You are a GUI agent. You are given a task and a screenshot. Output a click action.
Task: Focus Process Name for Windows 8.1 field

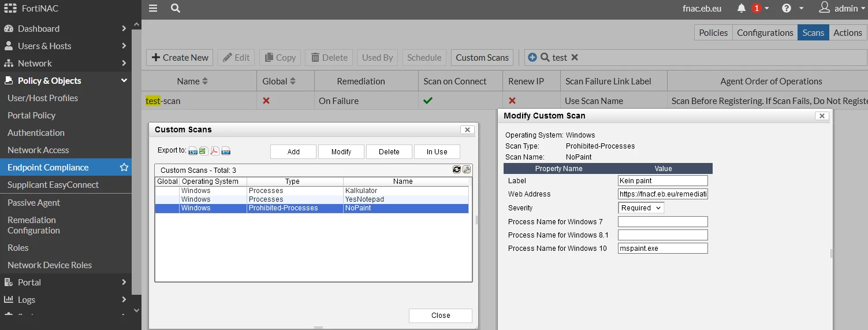(663, 235)
